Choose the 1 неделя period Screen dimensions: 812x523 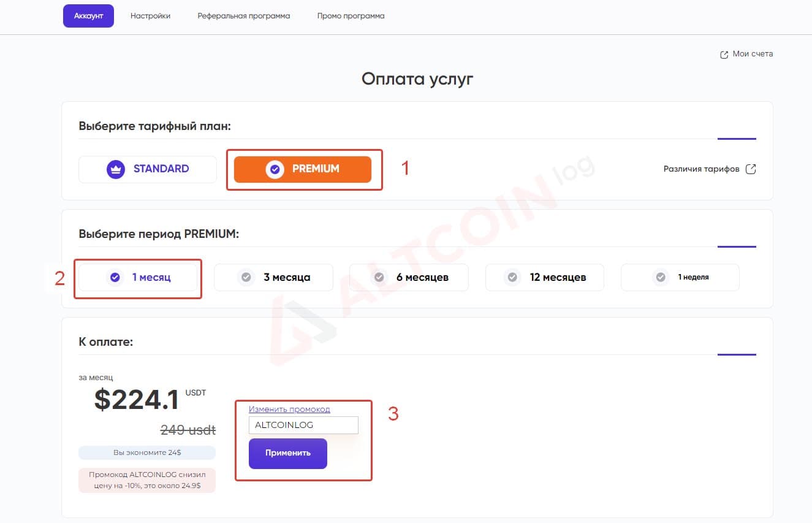point(680,277)
